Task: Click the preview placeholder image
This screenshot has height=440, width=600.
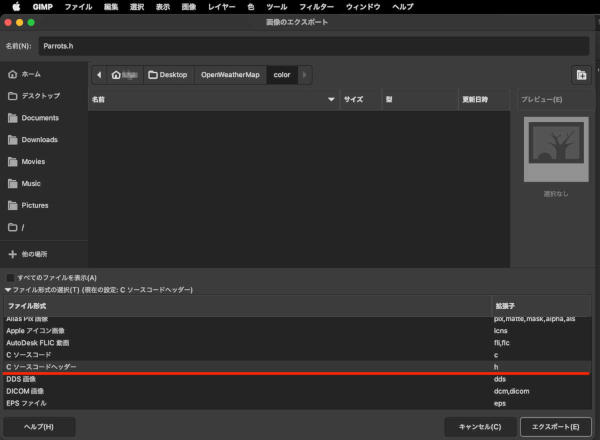Action: point(556,149)
